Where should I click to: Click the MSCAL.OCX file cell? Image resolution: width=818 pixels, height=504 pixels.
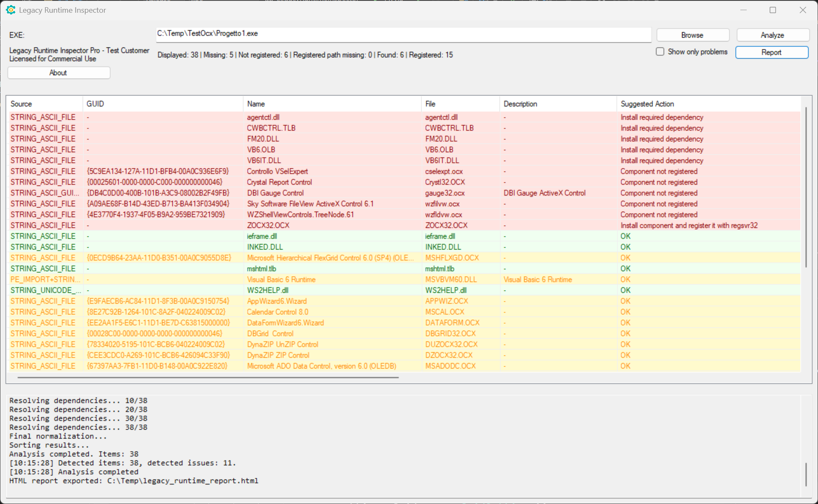tap(445, 312)
